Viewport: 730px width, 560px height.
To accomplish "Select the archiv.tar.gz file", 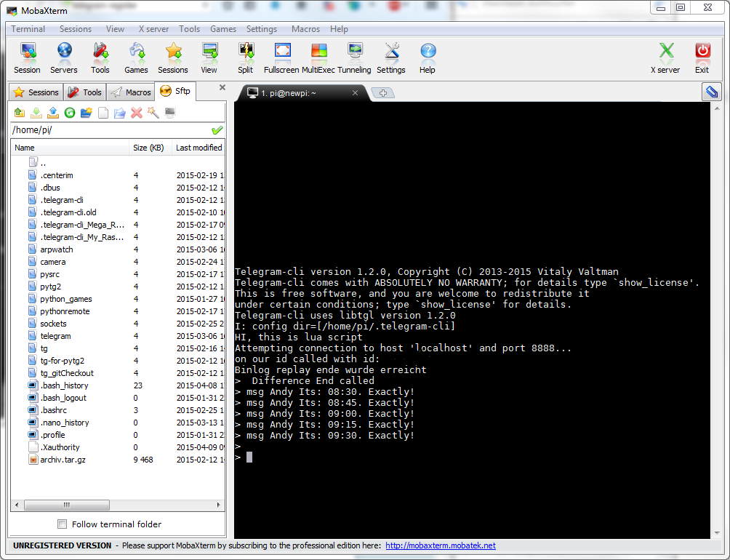I will (x=63, y=460).
